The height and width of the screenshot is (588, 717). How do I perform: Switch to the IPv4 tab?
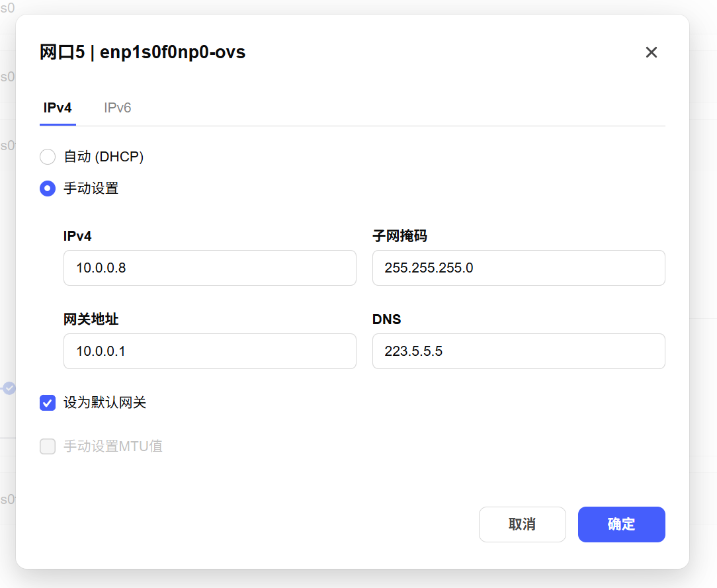tap(58, 108)
